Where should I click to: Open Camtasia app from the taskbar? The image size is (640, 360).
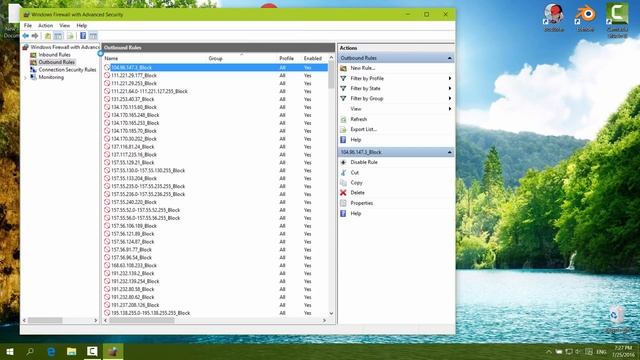[x=92, y=351]
